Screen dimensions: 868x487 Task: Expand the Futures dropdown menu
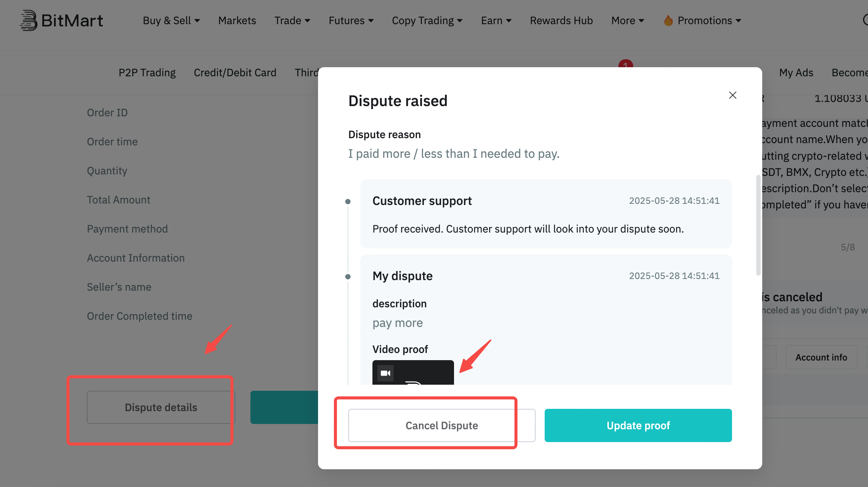351,20
